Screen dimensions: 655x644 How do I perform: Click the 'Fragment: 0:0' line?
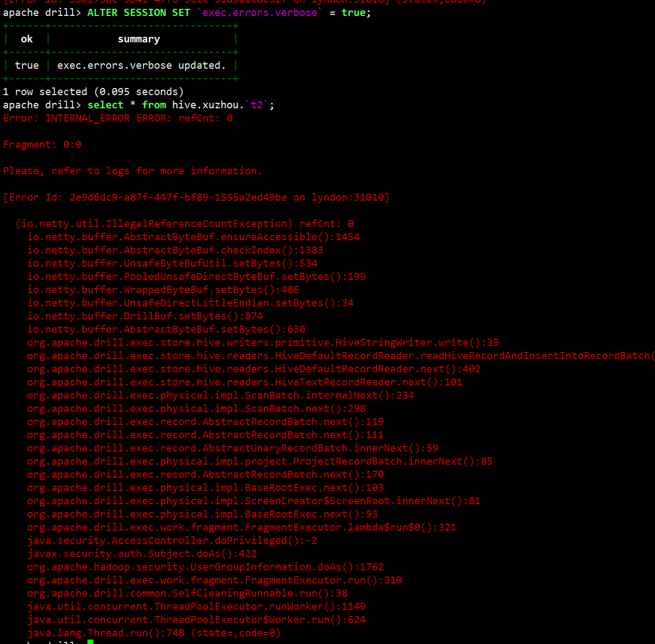42,145
